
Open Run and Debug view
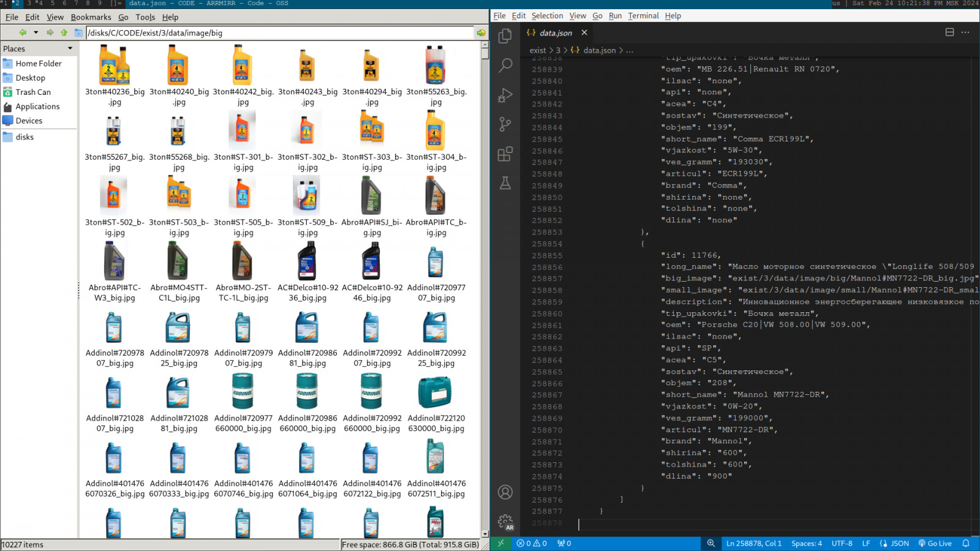coord(505,95)
